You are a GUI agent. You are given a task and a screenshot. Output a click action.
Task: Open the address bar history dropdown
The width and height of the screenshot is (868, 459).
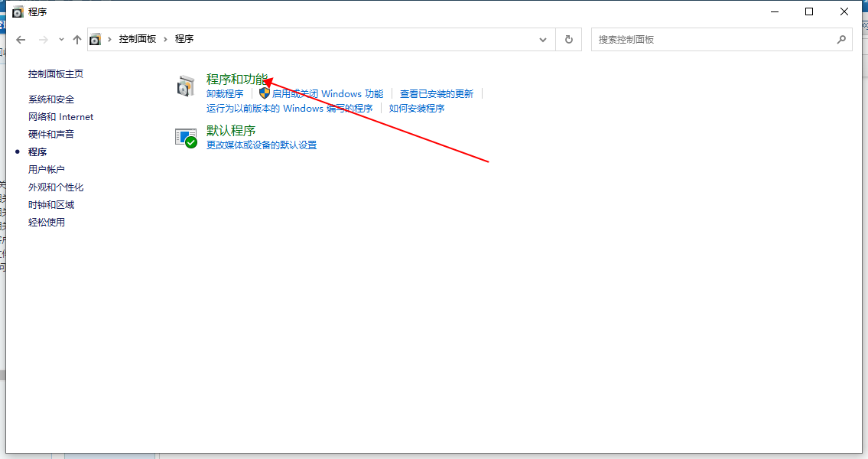[543, 39]
